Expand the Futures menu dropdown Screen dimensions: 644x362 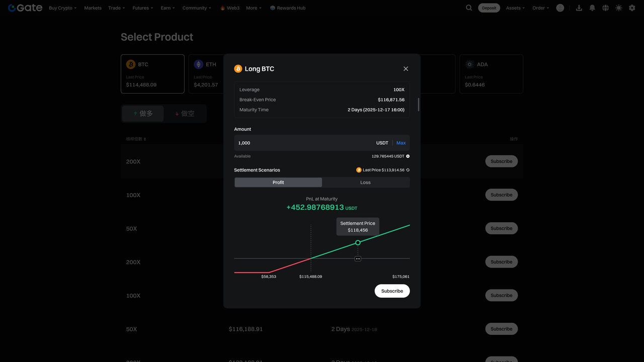(x=143, y=8)
